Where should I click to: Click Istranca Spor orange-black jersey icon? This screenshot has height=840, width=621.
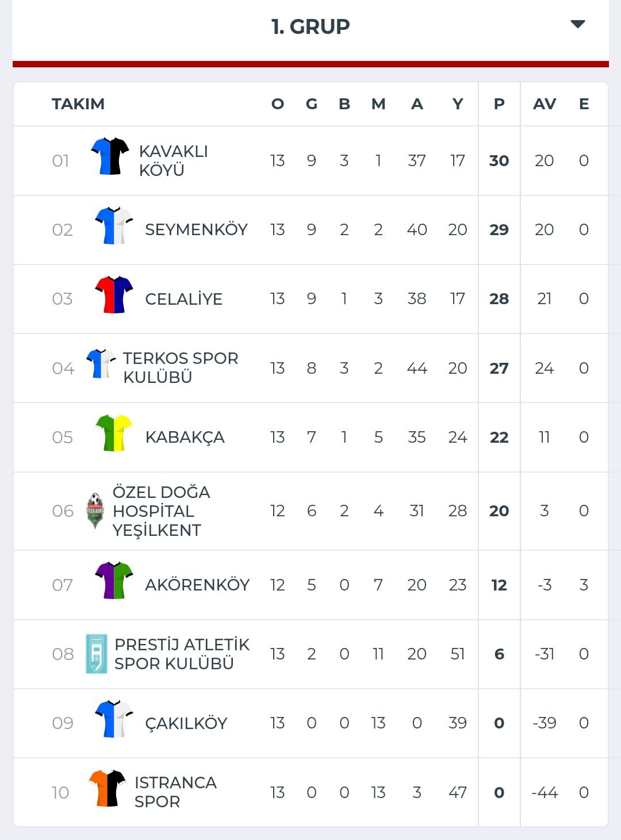107,788
